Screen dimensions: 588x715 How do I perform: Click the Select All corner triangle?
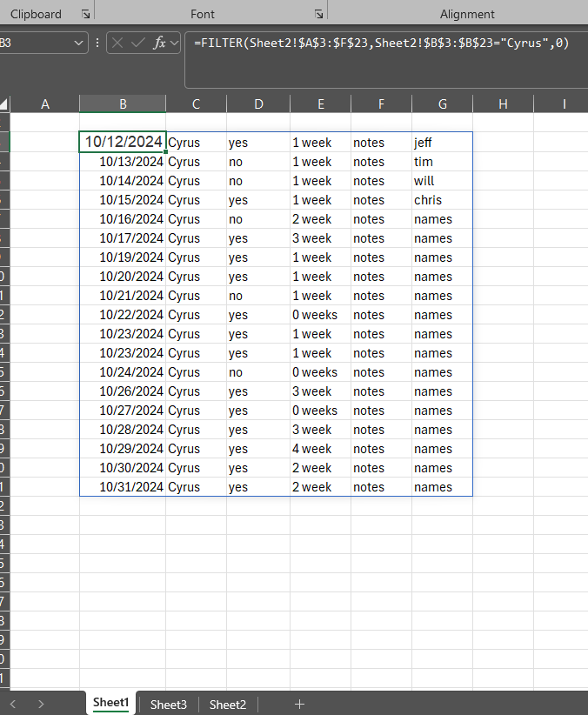4,104
